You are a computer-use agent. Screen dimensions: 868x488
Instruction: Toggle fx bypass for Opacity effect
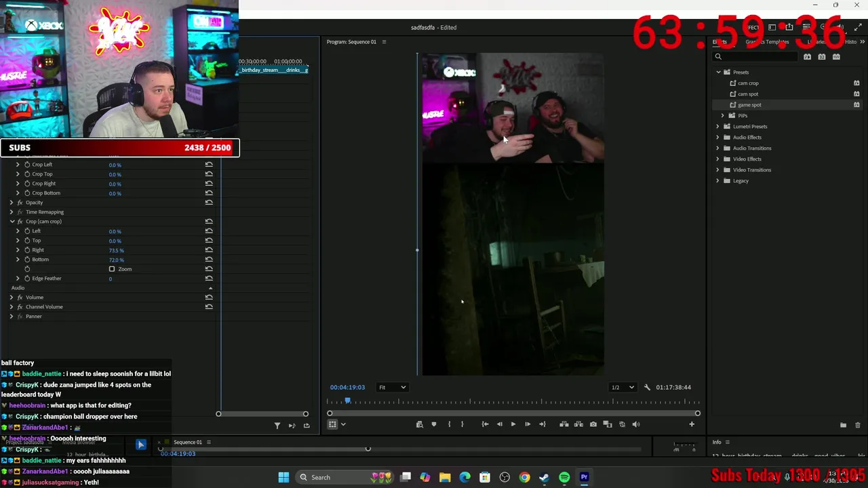(x=20, y=203)
